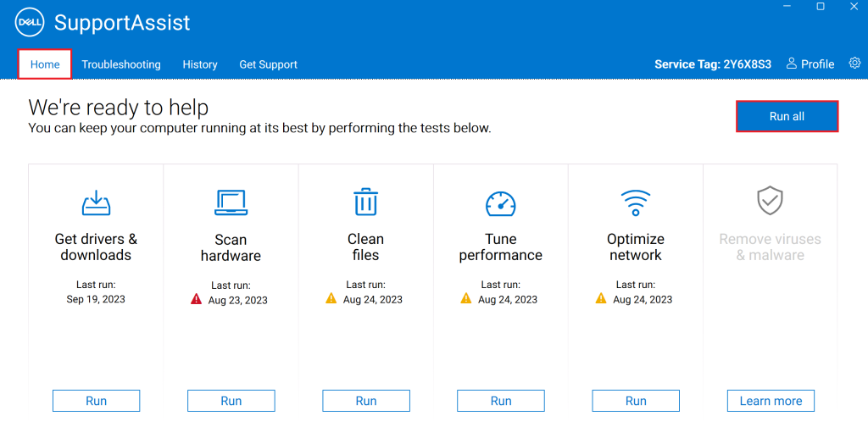
Task: Click the Get drivers & downloads icon
Action: (x=97, y=202)
